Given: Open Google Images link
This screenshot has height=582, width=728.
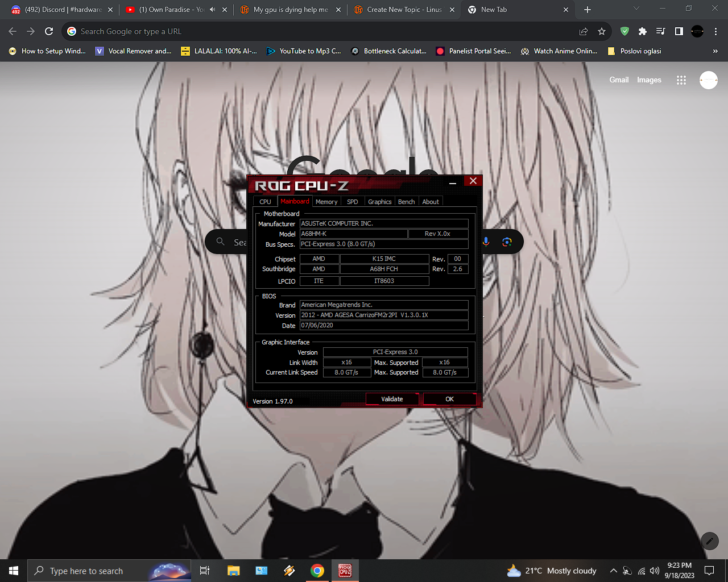Looking at the screenshot, I should pos(649,80).
